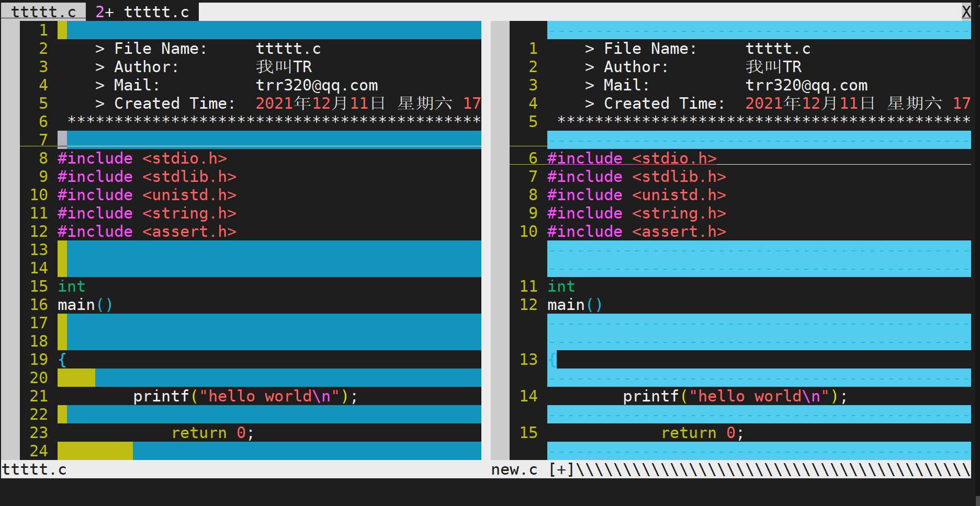Image resolution: width=980 pixels, height=506 pixels.
Task: Switch to the first ttttt.c tab
Action: 43,11
